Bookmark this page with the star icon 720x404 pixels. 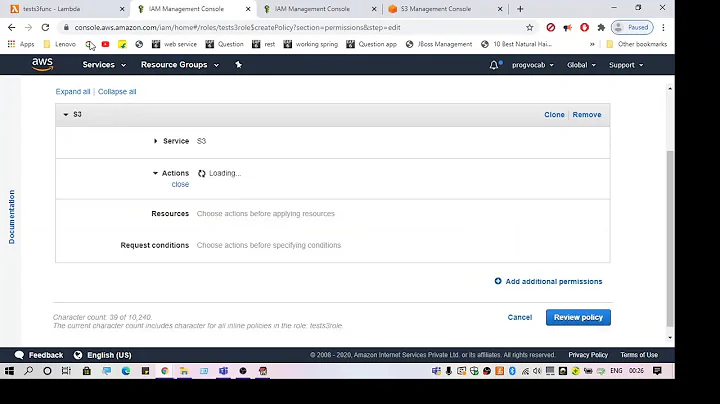pyautogui.click(x=529, y=27)
